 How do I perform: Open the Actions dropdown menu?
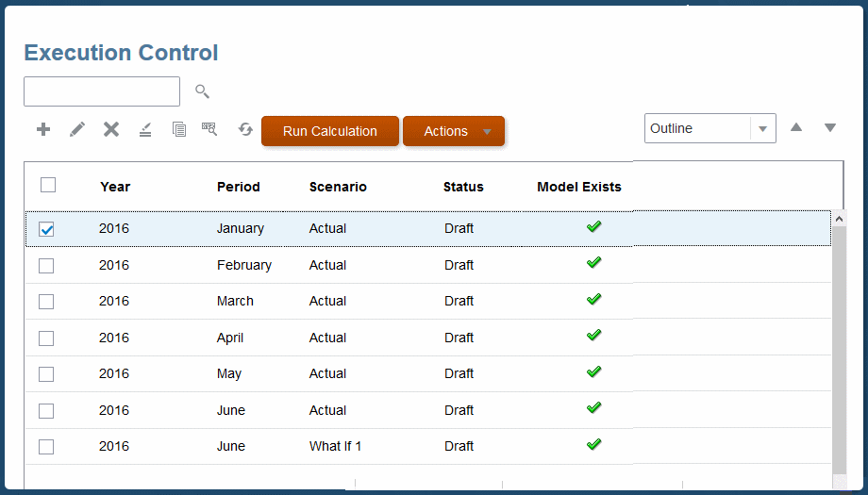click(454, 131)
